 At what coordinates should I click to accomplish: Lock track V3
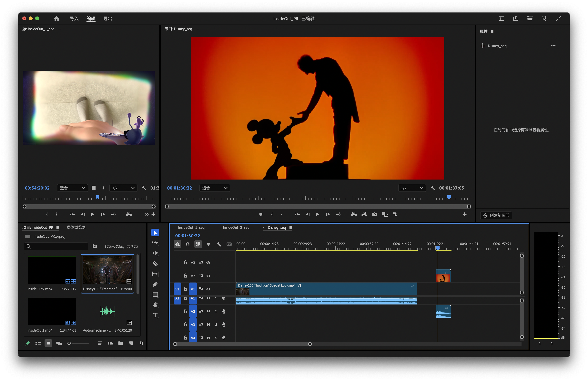pos(185,263)
